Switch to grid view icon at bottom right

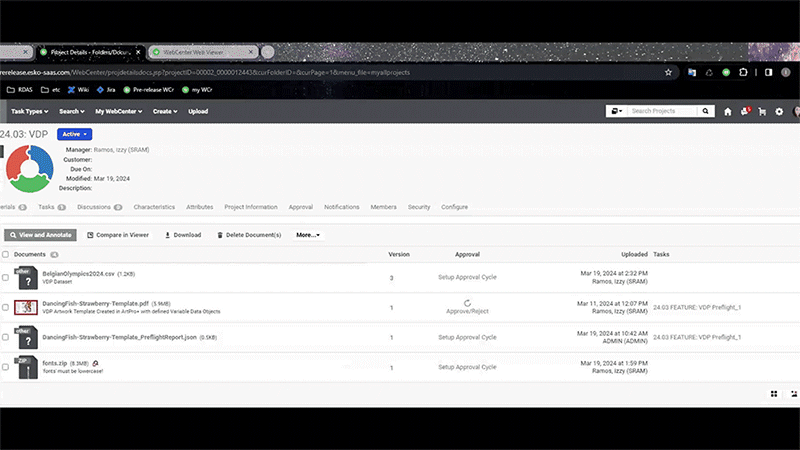(773, 394)
